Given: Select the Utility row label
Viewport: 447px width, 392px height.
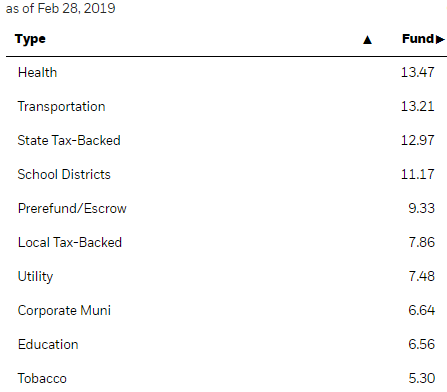Looking at the screenshot, I should pyautogui.click(x=35, y=277).
